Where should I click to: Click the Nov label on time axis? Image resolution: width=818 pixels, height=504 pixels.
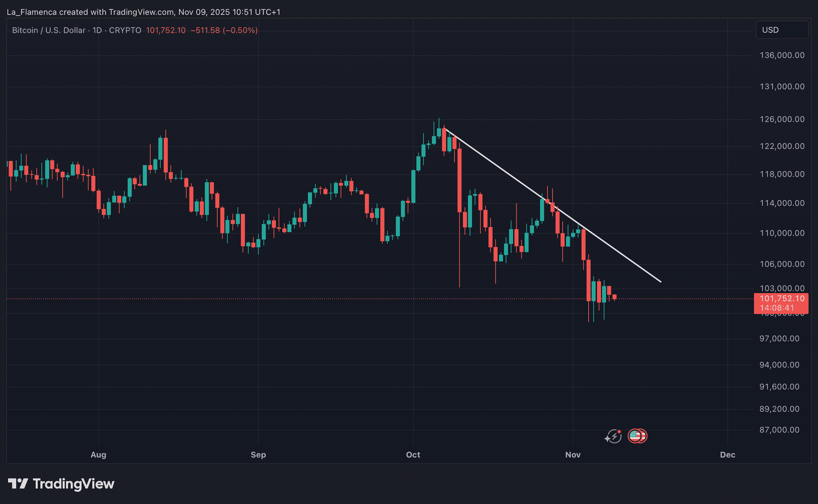573,455
